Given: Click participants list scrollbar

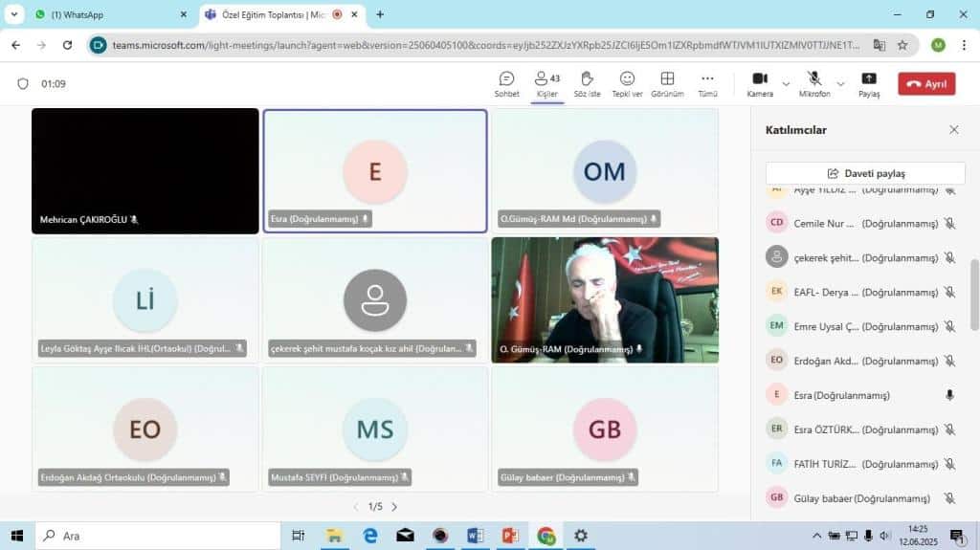Looking at the screenshot, I should (974, 295).
